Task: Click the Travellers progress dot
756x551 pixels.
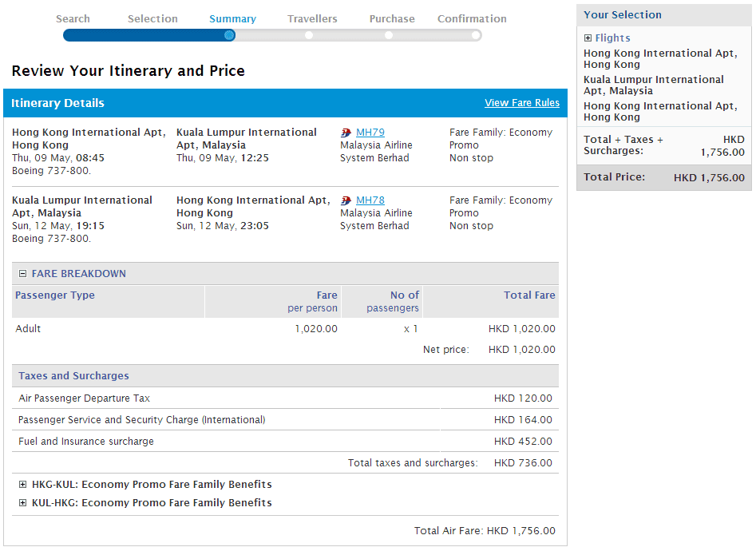Action: [309, 35]
